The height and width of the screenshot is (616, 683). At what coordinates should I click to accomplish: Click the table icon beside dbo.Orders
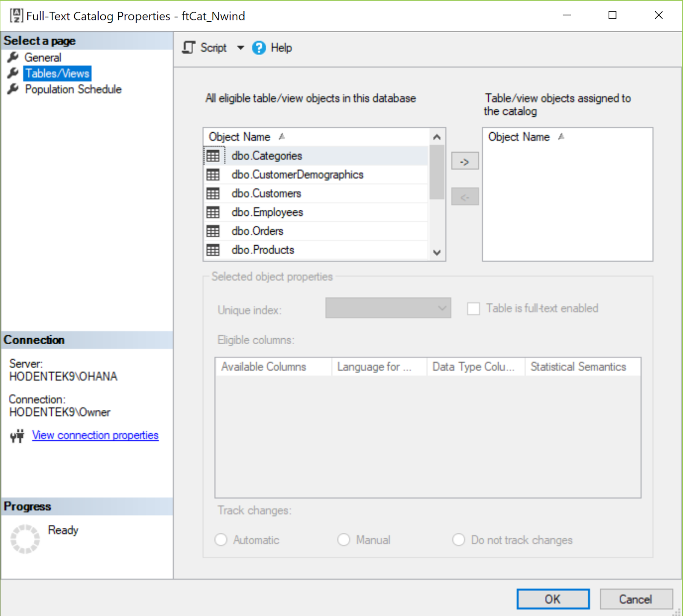tap(213, 231)
